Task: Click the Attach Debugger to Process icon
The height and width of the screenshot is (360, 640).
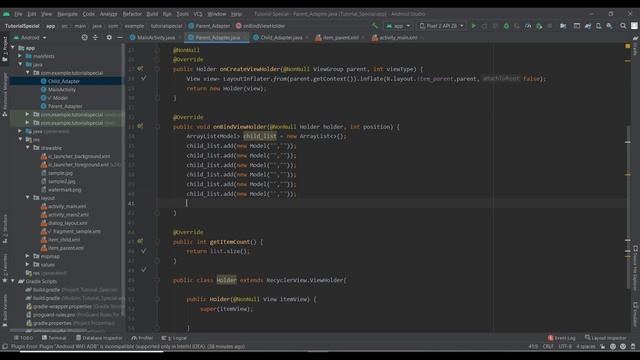Action: point(539,26)
